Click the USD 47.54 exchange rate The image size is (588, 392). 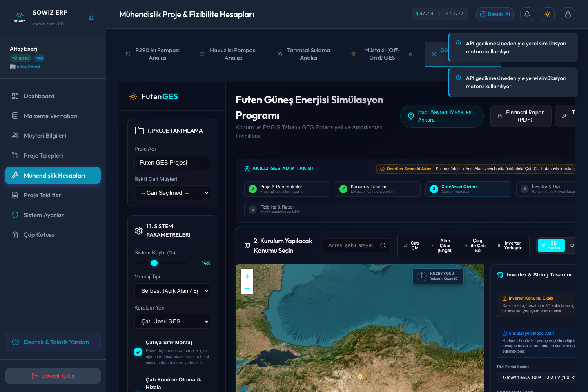pos(425,14)
